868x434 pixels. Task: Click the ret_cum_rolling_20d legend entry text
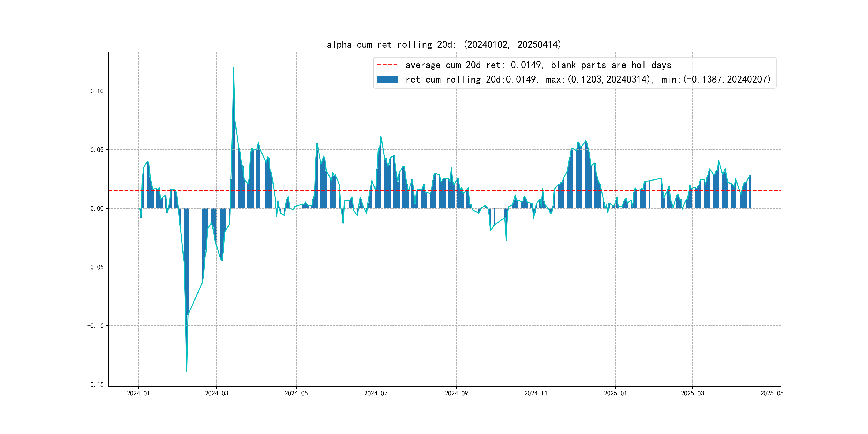[588, 80]
